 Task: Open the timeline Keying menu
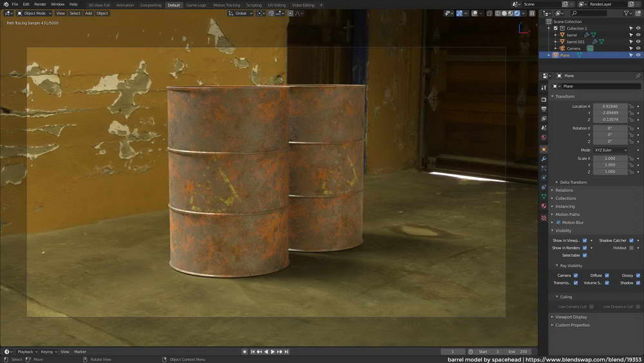[48, 352]
